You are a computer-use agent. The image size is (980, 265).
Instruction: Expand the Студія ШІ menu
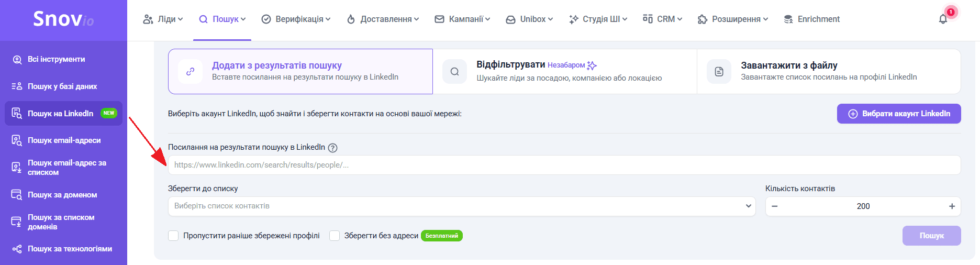tap(598, 19)
